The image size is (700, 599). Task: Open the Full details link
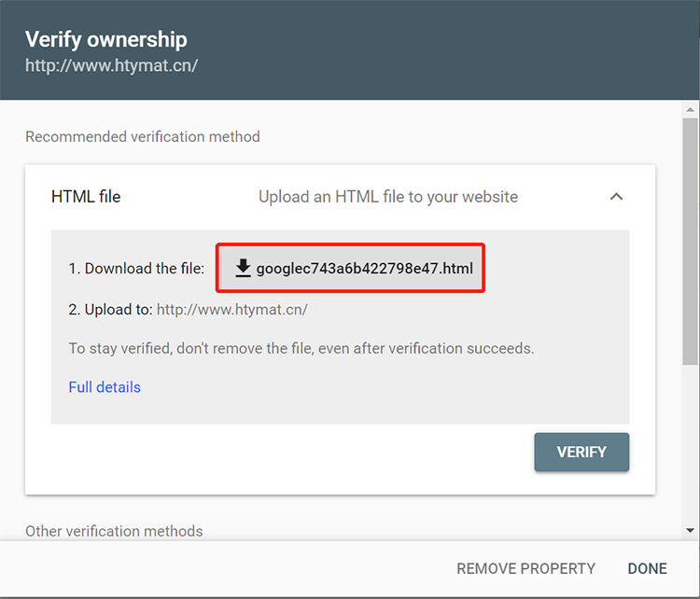[105, 387]
